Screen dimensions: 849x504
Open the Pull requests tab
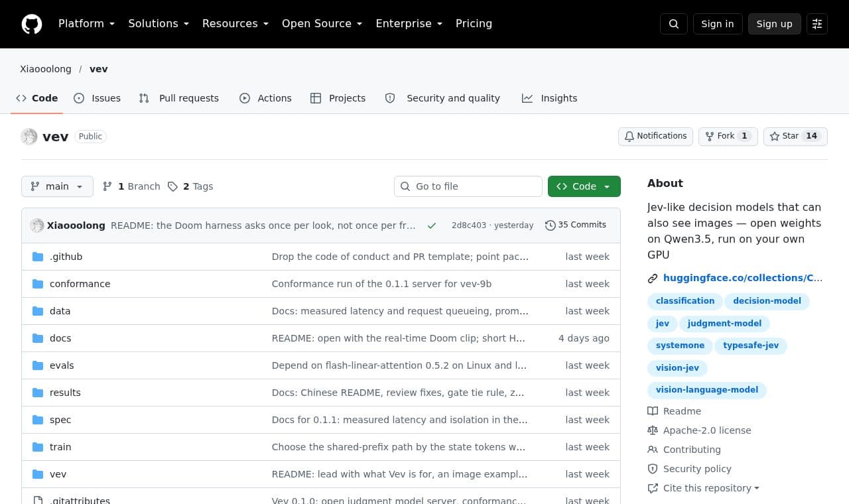coord(179,98)
